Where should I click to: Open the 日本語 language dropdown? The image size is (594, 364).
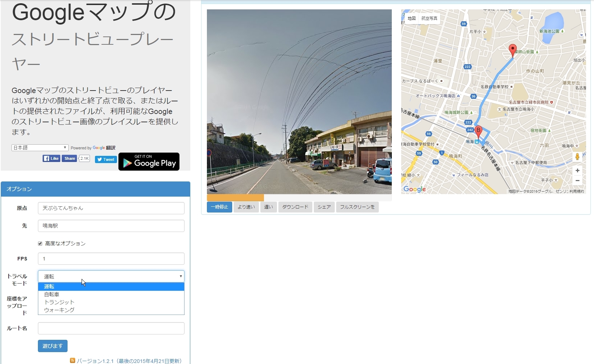click(40, 148)
